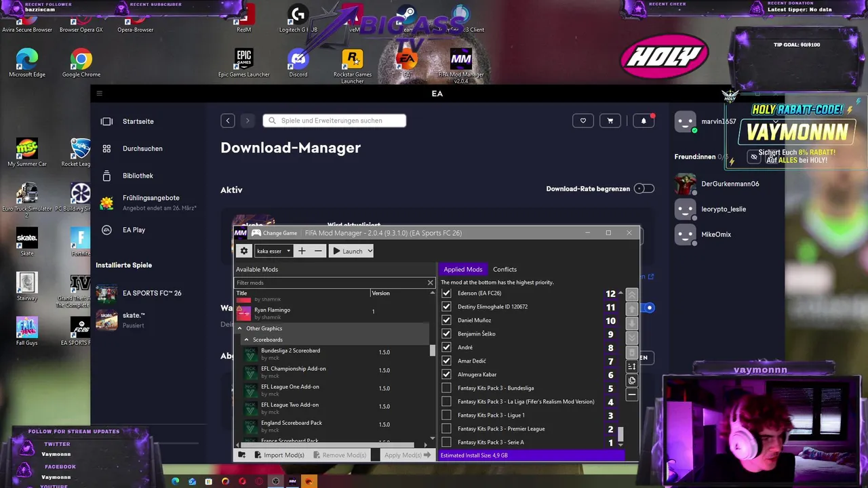Uncheck the André mod
Screen dimensions: 868x488
tap(446, 348)
